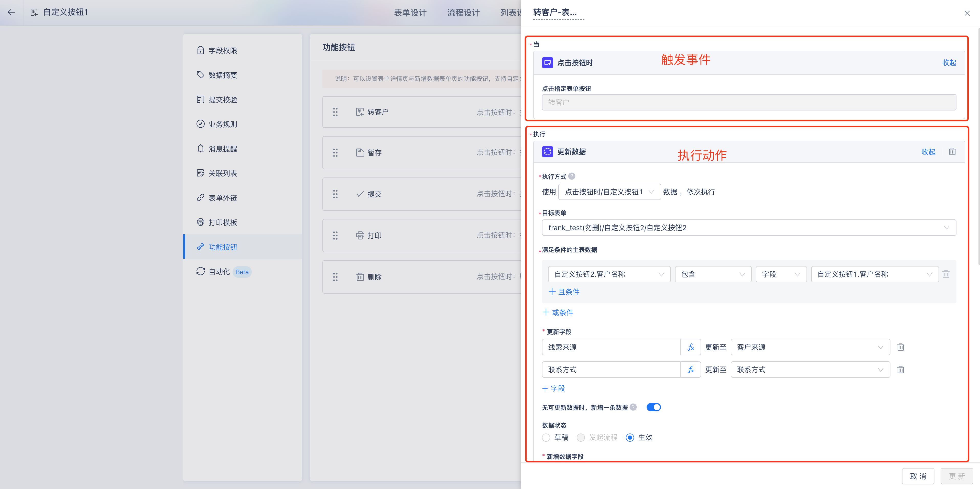Click the 更新数据 action icon

point(548,151)
